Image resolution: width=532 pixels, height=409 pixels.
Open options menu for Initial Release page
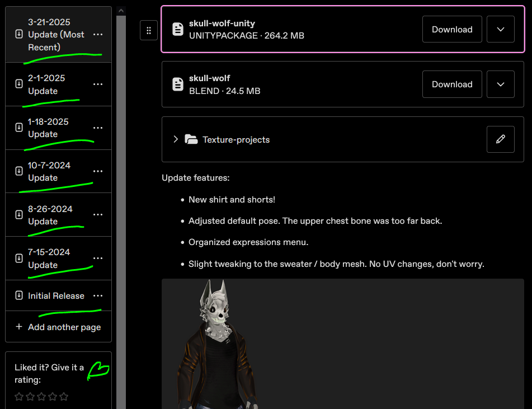[98, 295]
